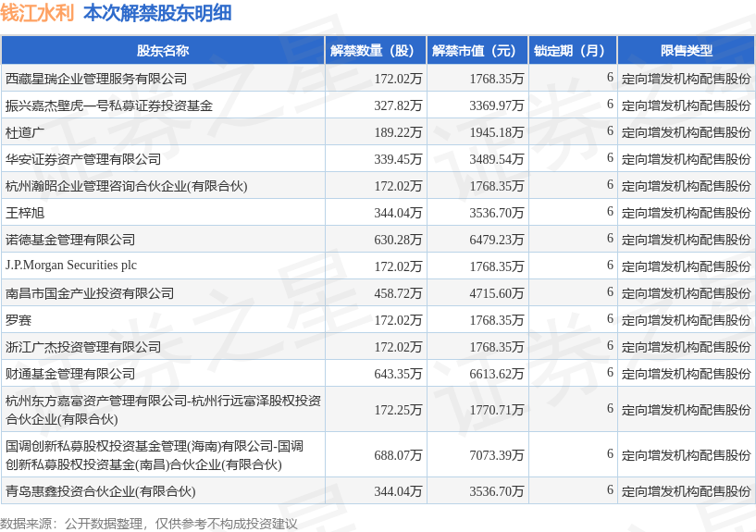Click the 王梓旭 shareholder name
This screenshot has height=532, width=756.
point(25,213)
